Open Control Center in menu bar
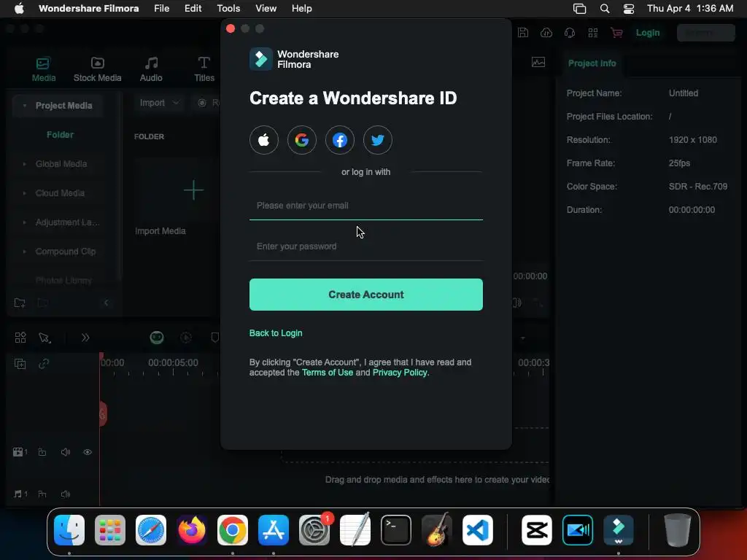747x560 pixels. tap(629, 8)
